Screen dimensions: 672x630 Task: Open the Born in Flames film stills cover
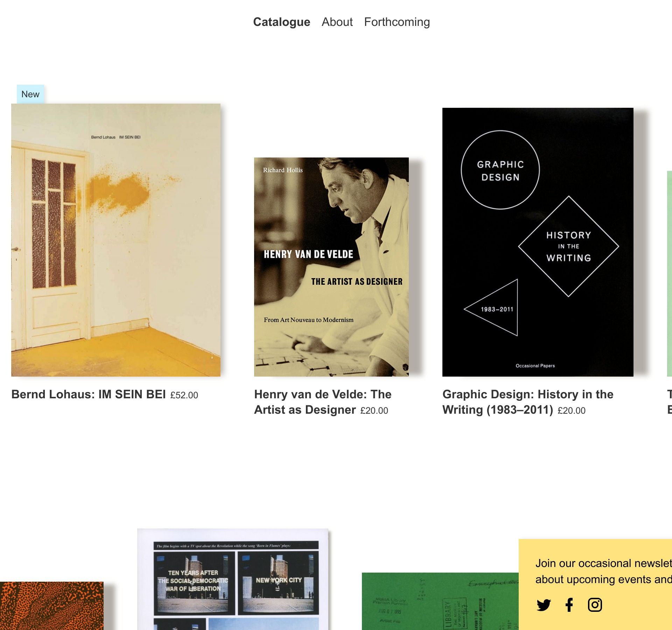(233, 579)
